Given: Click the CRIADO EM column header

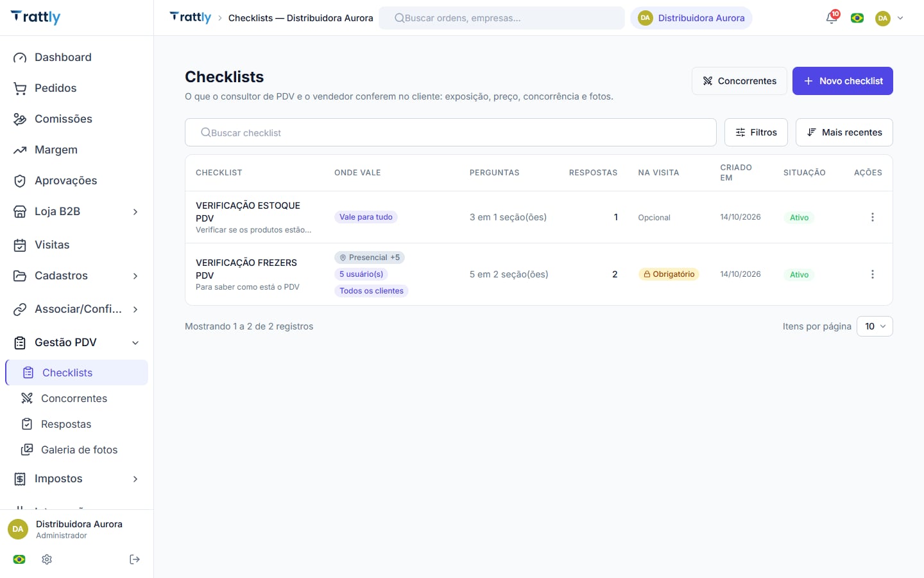Looking at the screenshot, I should [736, 173].
